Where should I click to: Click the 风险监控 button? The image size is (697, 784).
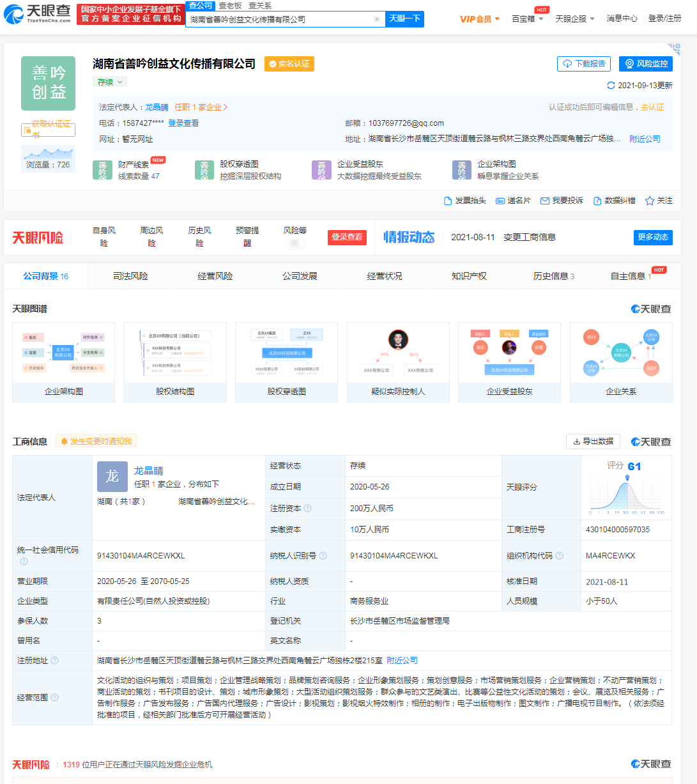click(646, 64)
